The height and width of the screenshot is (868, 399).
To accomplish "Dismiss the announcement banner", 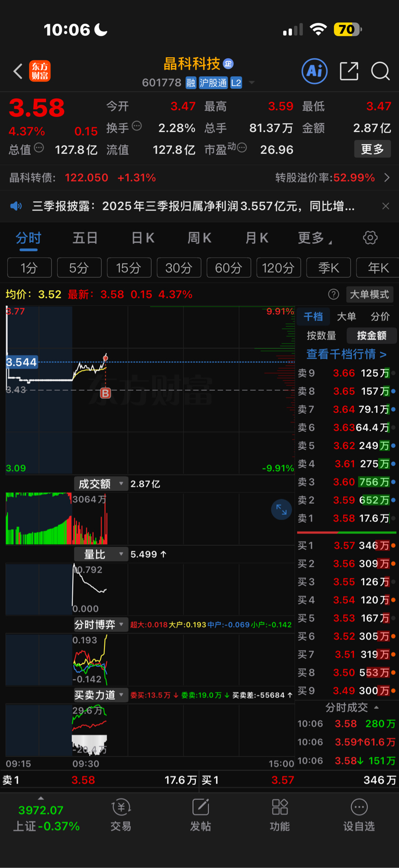I will (x=385, y=206).
